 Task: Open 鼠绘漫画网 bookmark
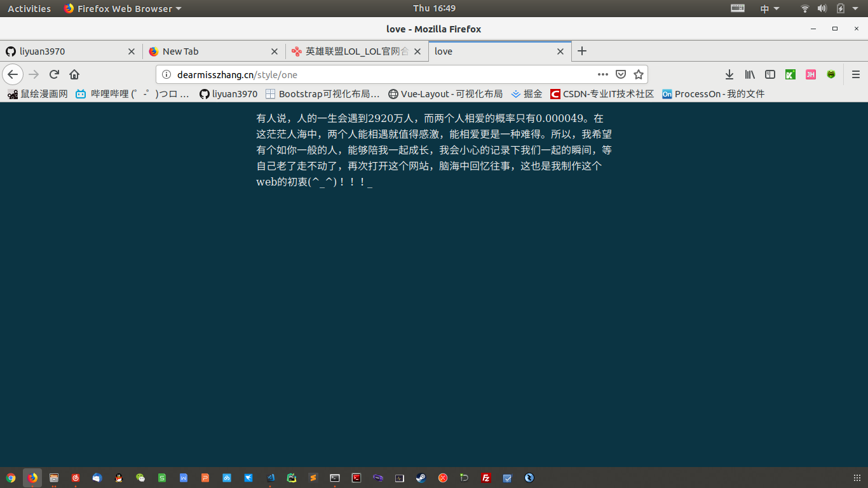pyautogui.click(x=37, y=94)
